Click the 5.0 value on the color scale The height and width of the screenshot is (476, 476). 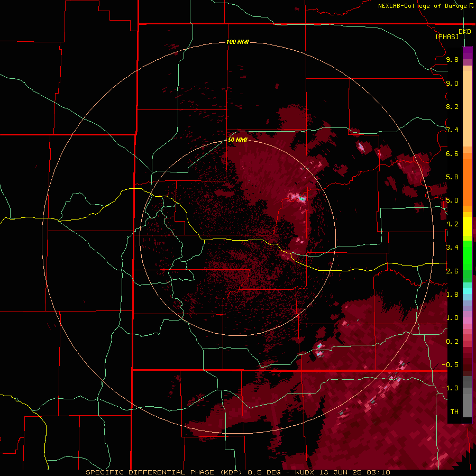click(x=452, y=200)
